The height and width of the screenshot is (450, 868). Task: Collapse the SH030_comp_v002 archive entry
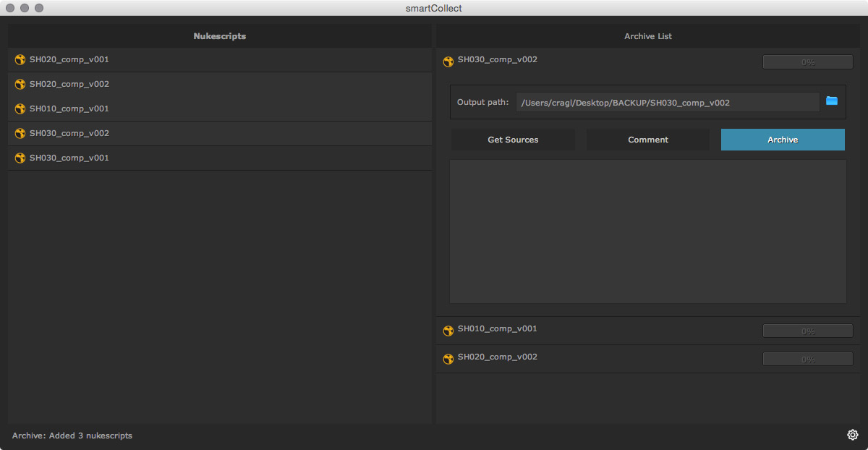(x=498, y=60)
